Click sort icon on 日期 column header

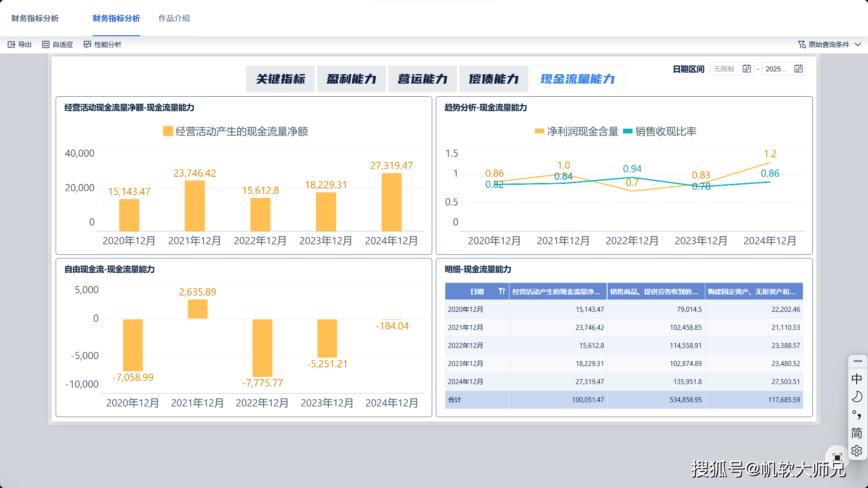[x=502, y=291]
